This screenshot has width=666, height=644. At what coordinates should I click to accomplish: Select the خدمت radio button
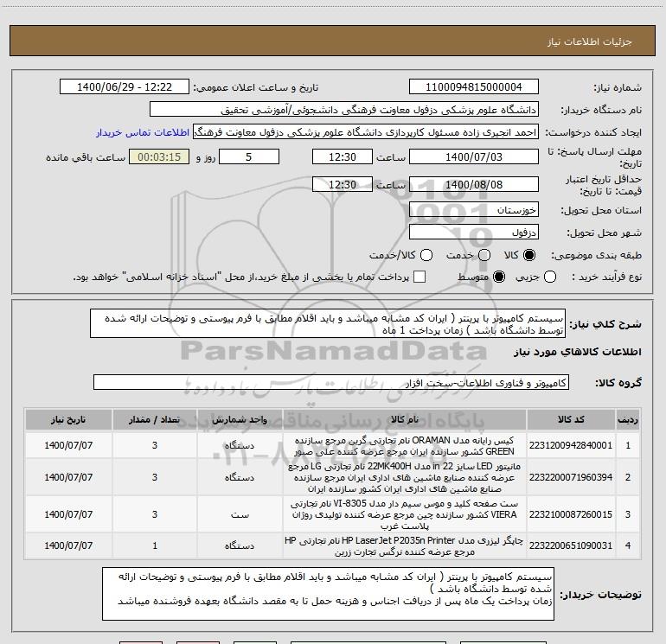(x=484, y=255)
